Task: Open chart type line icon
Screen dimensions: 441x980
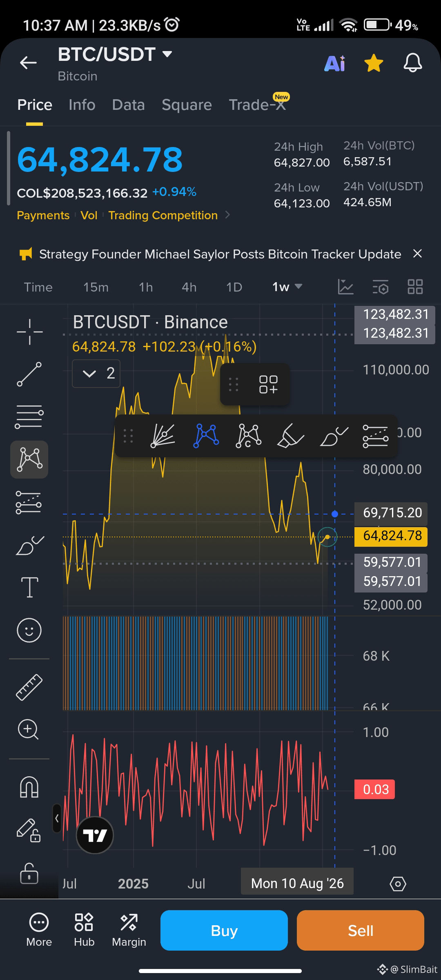Action: (345, 287)
